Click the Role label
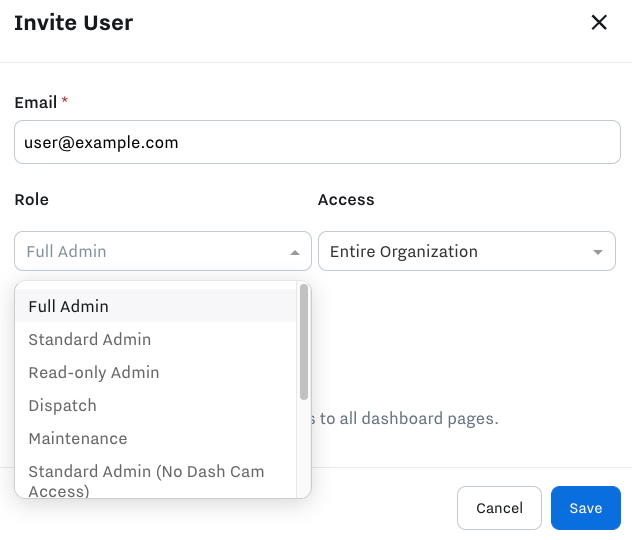The image size is (632, 540). pyautogui.click(x=32, y=199)
